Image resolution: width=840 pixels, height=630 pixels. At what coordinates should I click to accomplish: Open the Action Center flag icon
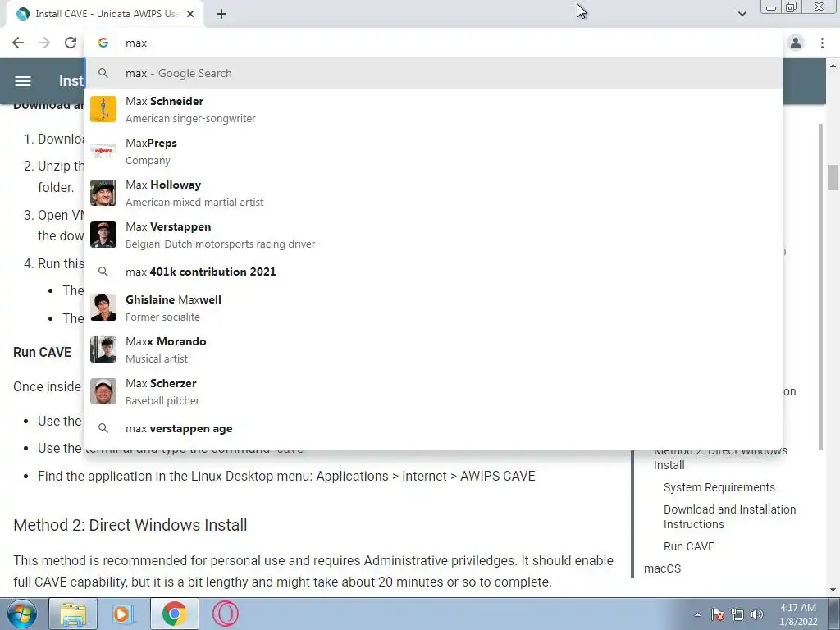point(718,614)
